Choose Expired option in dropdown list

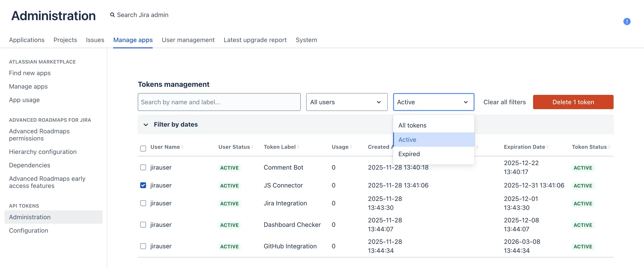pyautogui.click(x=434, y=154)
